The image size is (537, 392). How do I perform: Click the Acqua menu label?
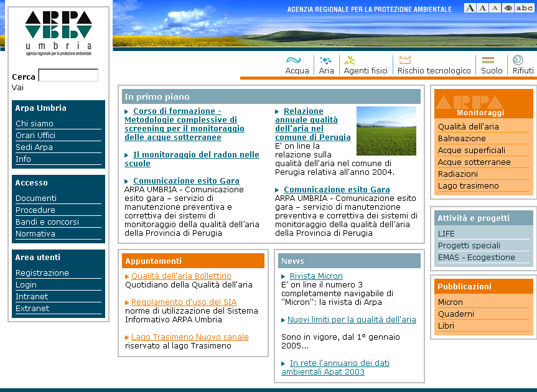pos(297,70)
